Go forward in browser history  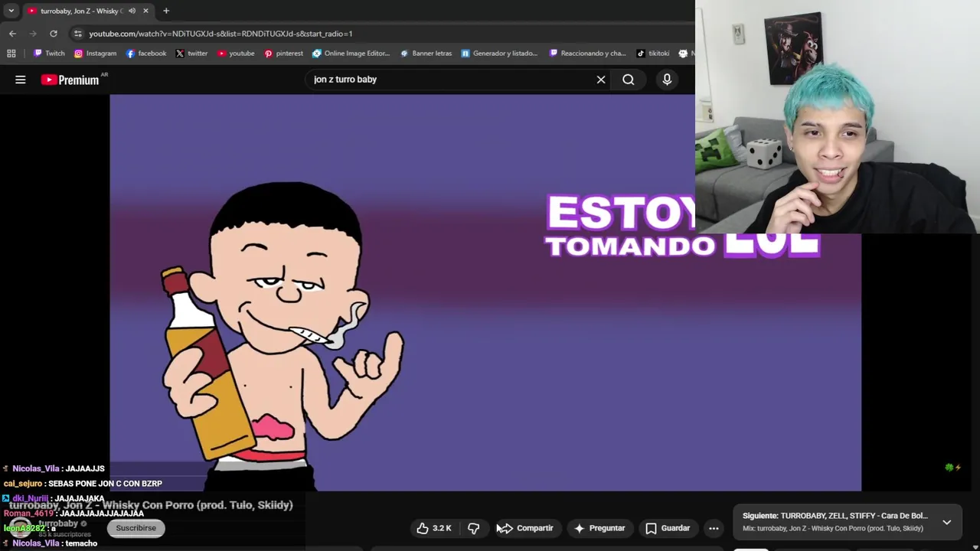tap(33, 34)
